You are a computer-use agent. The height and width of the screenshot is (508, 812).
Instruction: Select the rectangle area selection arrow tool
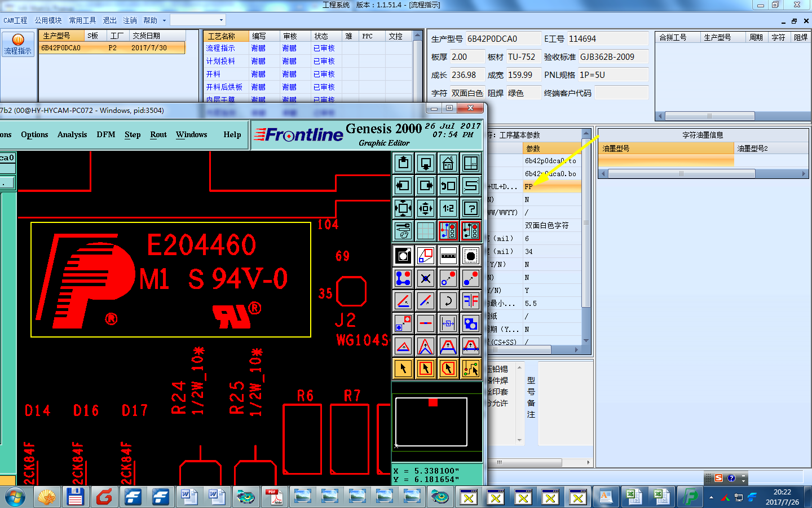pyautogui.click(x=426, y=369)
